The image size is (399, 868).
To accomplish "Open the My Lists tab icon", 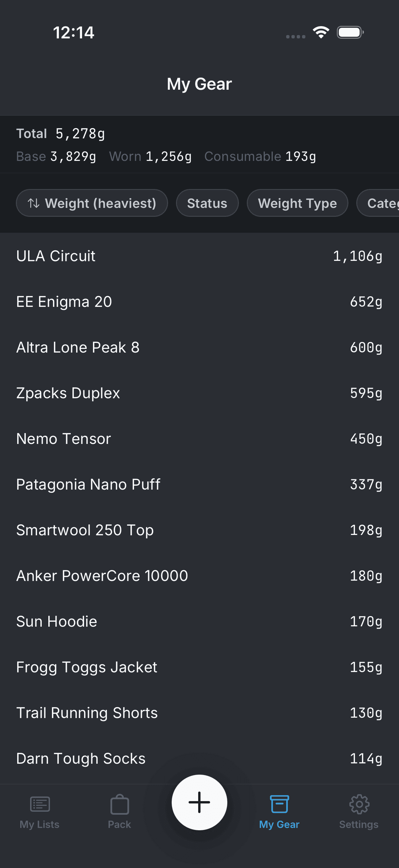I will tap(40, 804).
